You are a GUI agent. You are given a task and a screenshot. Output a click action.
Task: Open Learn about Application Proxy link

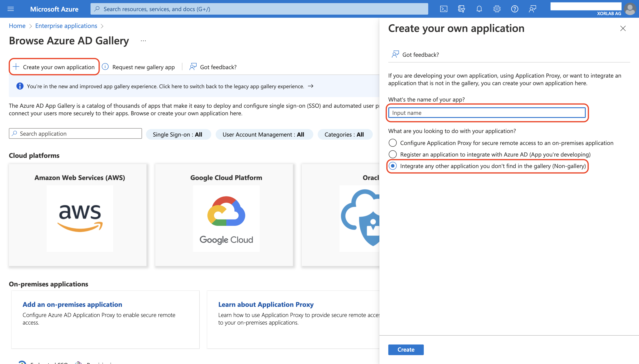tap(266, 304)
